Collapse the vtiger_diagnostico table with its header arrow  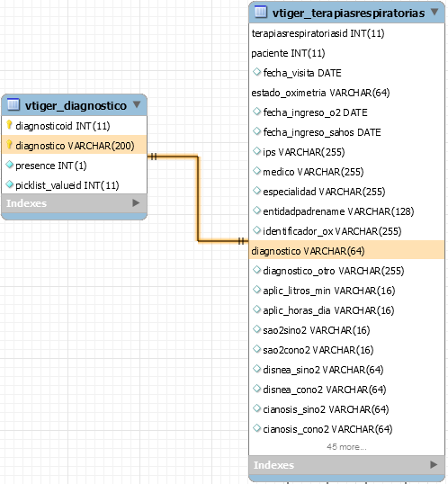[137, 104]
